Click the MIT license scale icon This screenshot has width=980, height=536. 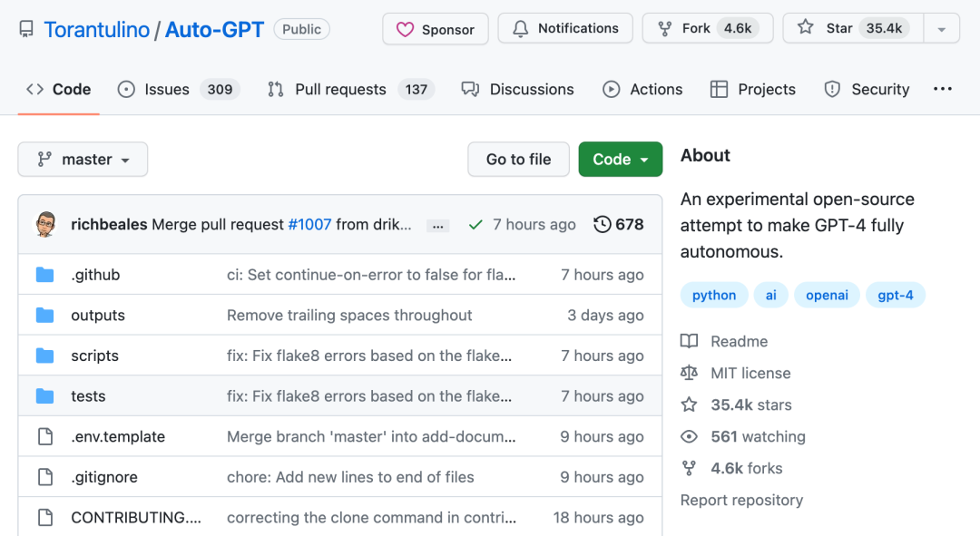point(689,373)
